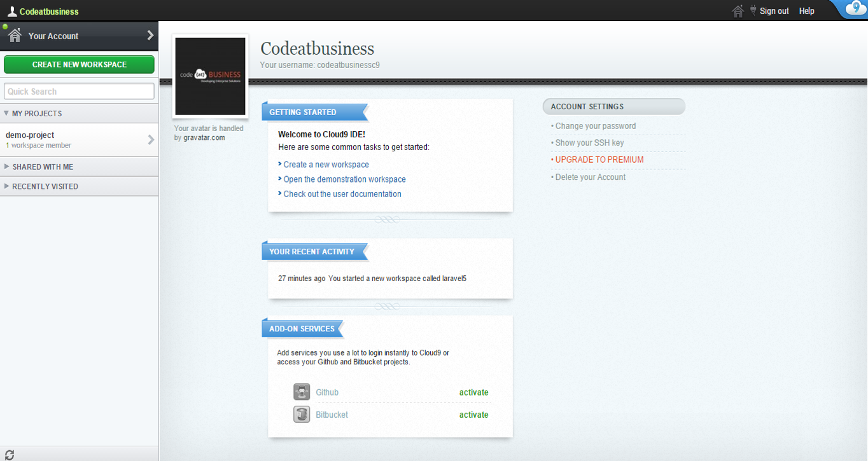
Task: Click '1 workspace member' text
Action: [x=38, y=146]
